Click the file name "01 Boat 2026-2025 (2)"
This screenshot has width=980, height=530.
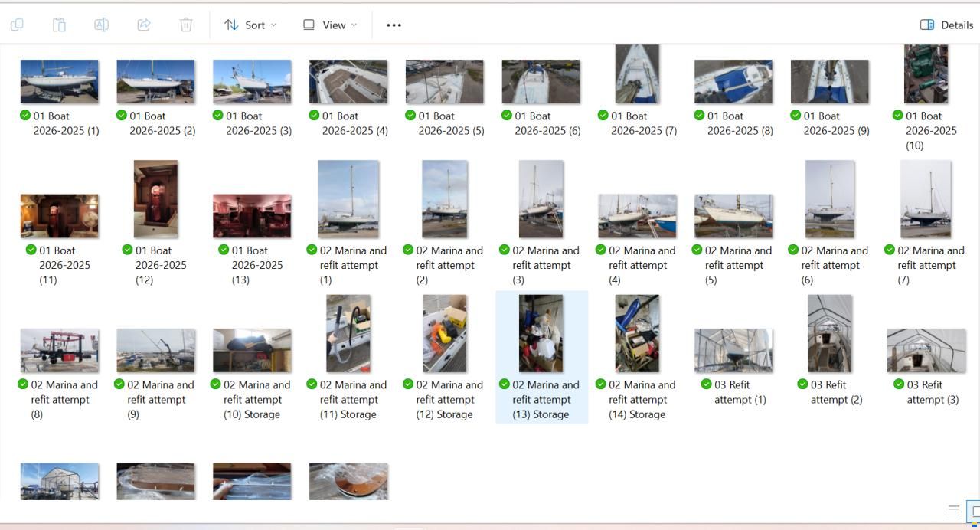coord(162,123)
